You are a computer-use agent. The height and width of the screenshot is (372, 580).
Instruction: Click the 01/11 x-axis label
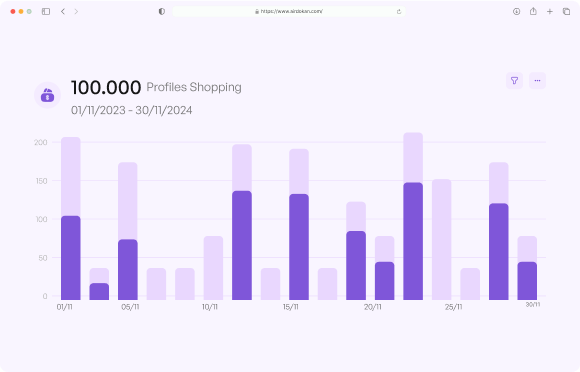[x=64, y=307]
